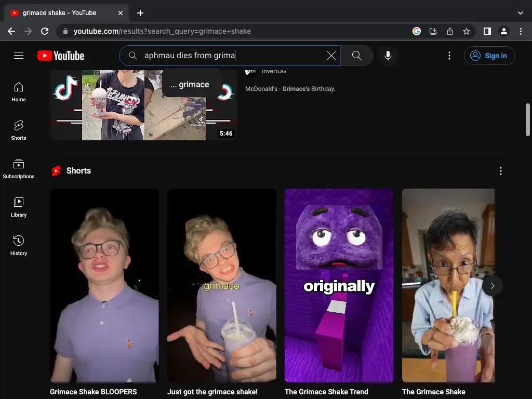Screen dimensions: 532x399
Task: Open the tab search dropdown chevron
Action: [x=521, y=13]
